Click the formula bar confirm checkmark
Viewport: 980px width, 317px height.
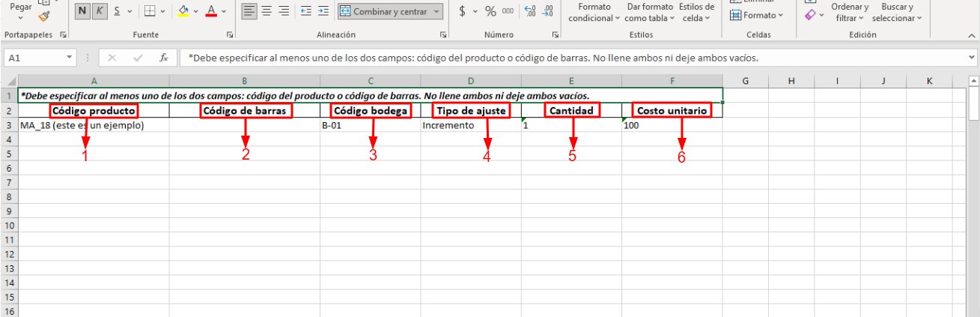pyautogui.click(x=137, y=58)
